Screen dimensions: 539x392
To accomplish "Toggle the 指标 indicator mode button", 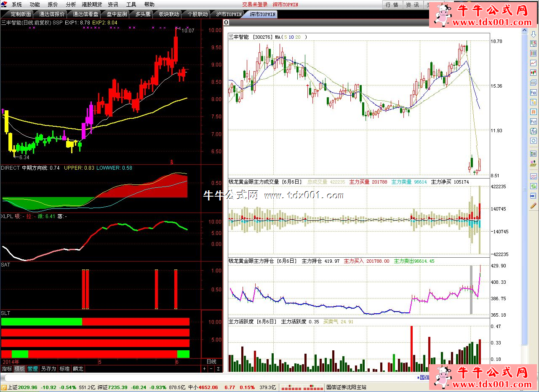I will coord(7,369).
